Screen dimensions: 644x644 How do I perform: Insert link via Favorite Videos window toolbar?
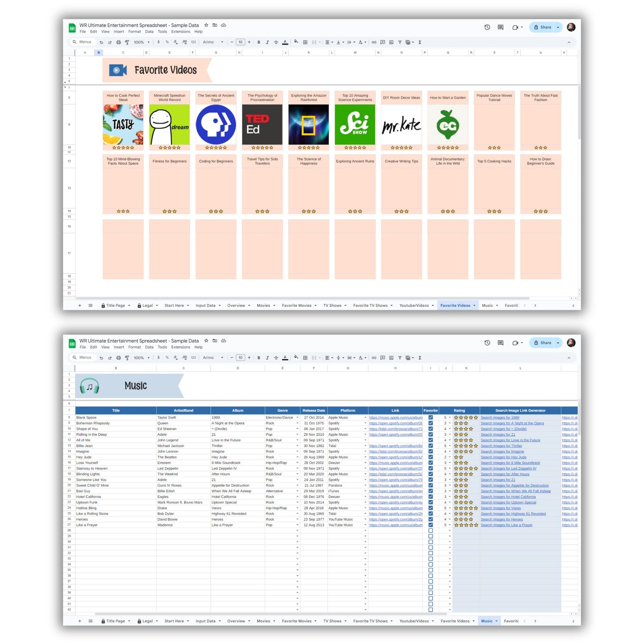374,42
